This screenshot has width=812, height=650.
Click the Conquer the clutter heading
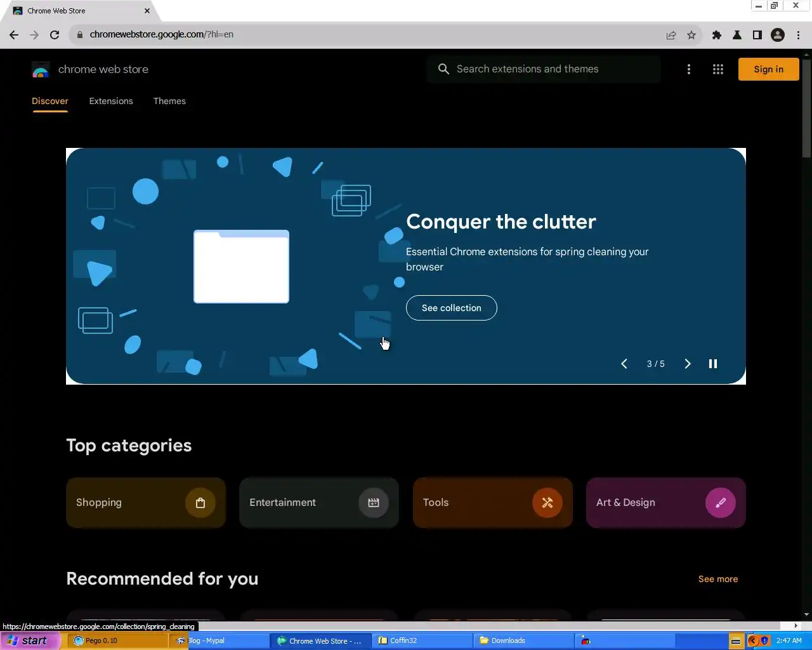coord(501,222)
